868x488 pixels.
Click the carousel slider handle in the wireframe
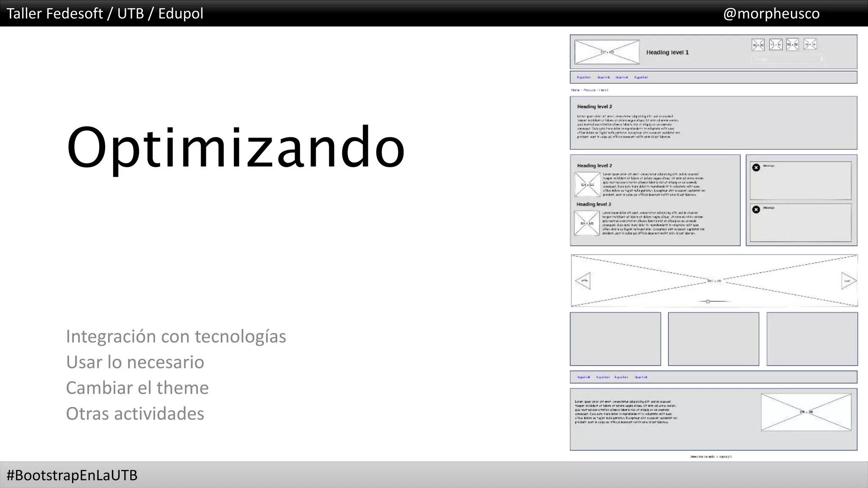708,302
